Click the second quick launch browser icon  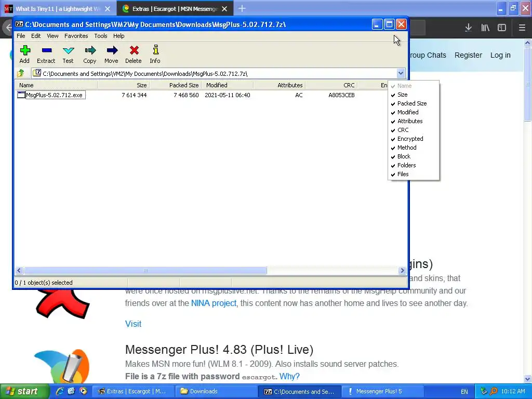[x=71, y=391]
